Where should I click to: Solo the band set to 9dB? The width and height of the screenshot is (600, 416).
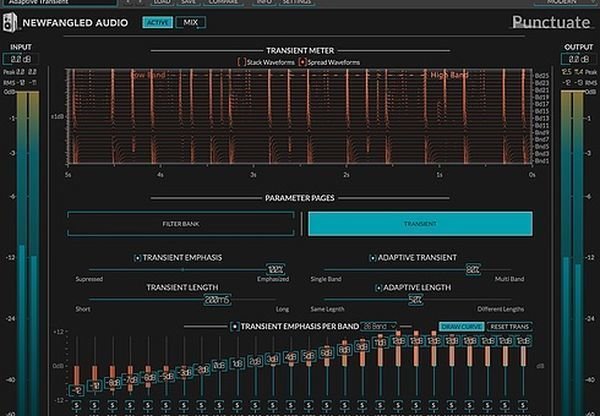(x=362, y=405)
